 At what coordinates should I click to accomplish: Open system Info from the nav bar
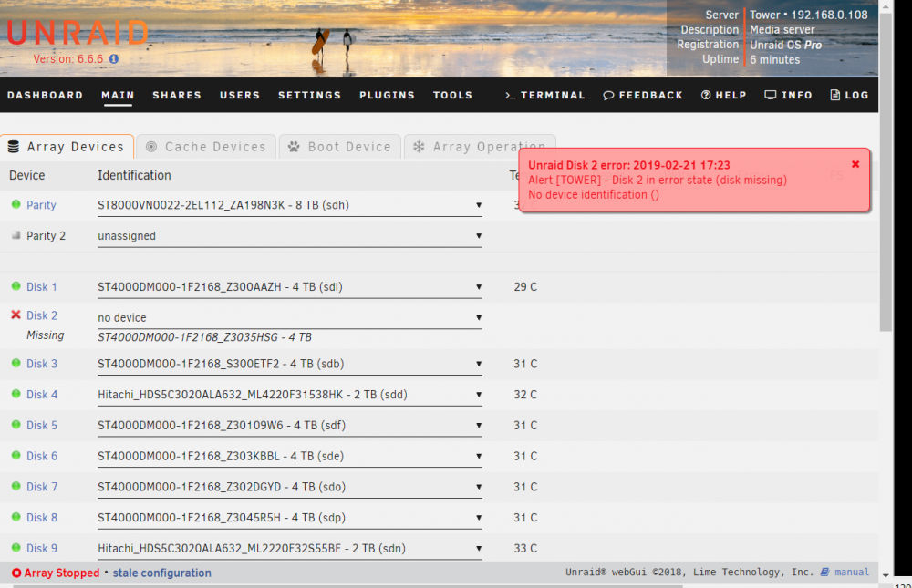[x=788, y=95]
